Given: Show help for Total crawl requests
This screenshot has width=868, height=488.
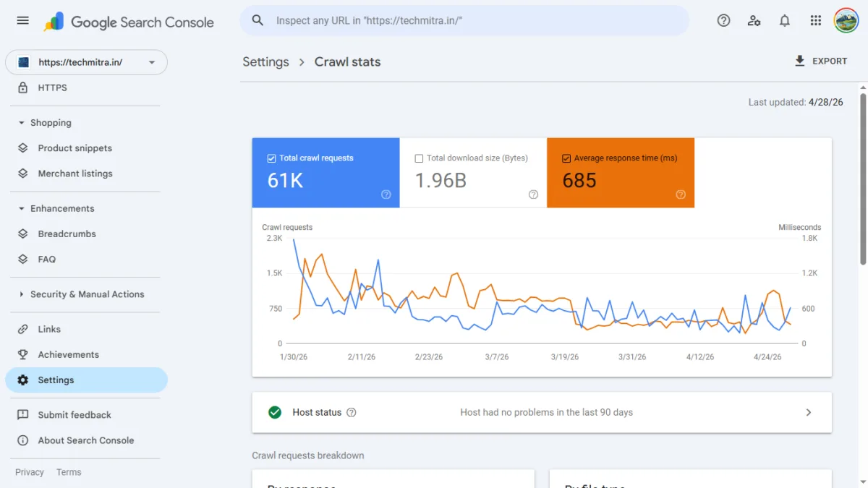Looking at the screenshot, I should coord(386,194).
